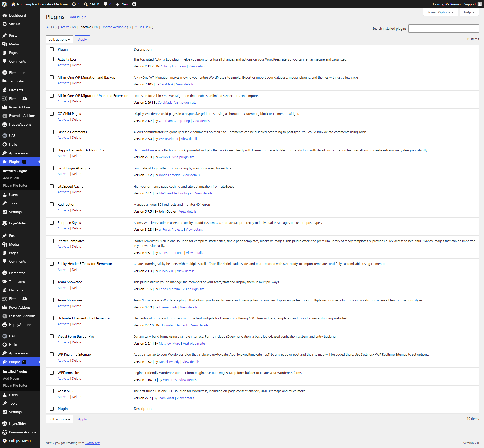Open the site home icon for Northampton Integrative Medicine
This screenshot has height=448, width=484.
point(13,4)
